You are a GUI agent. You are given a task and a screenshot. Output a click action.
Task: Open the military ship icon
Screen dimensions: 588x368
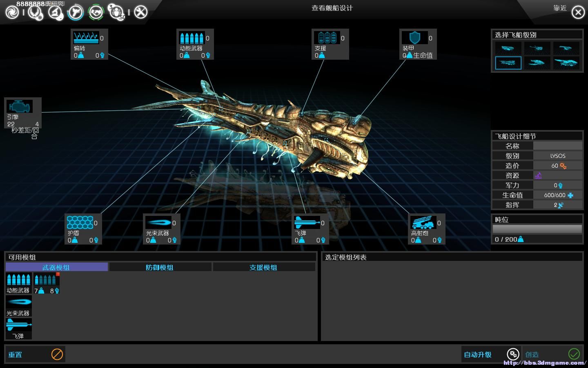pyautogui.click(x=76, y=12)
